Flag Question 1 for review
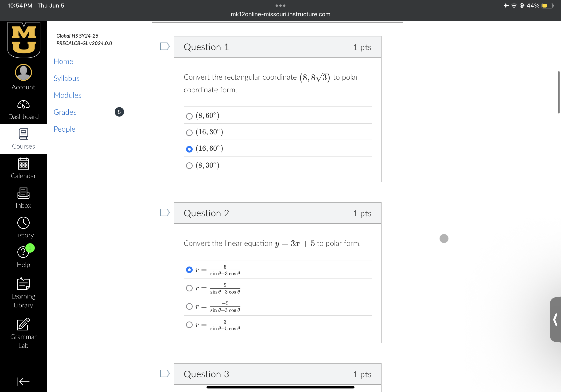 coord(165,46)
